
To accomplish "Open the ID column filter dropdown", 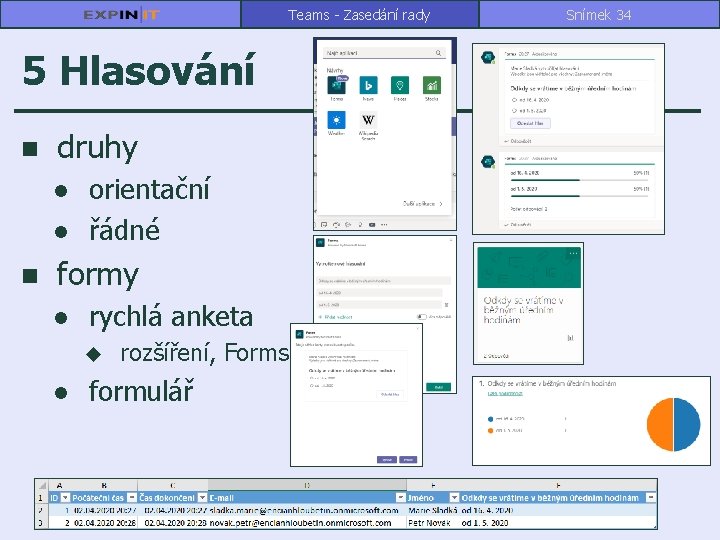I will coord(65,498).
